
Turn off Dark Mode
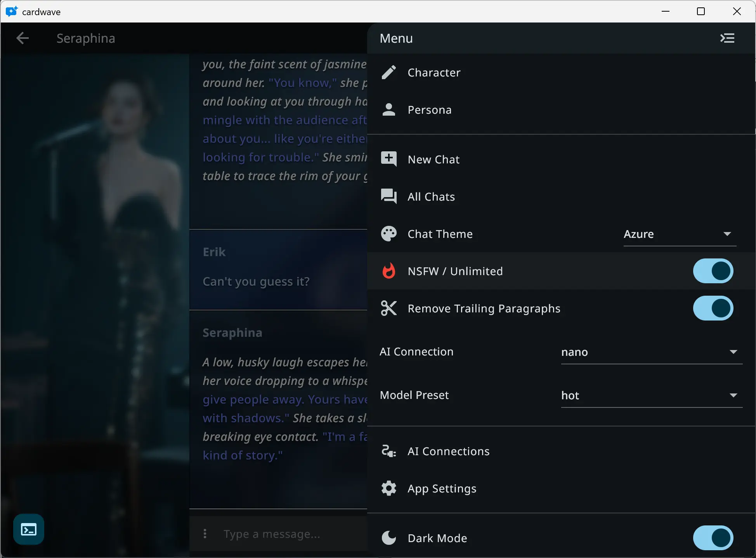[712, 538]
